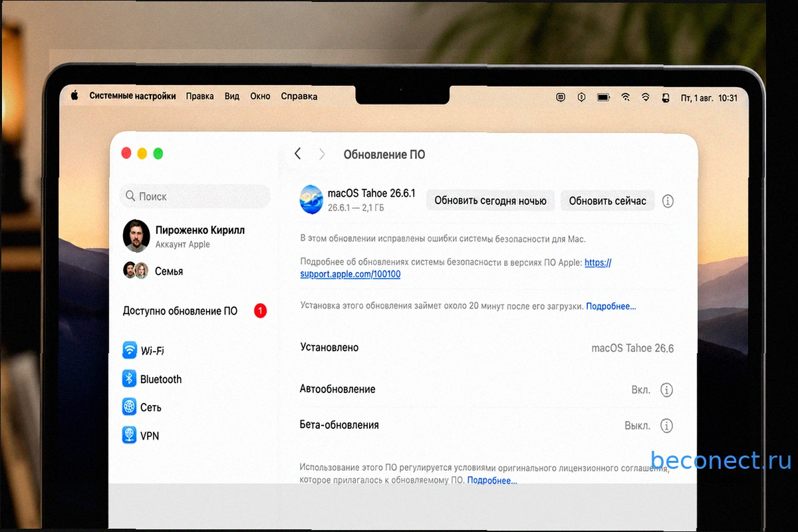Go back with the left chevron
798x532 pixels.
pos(297,154)
